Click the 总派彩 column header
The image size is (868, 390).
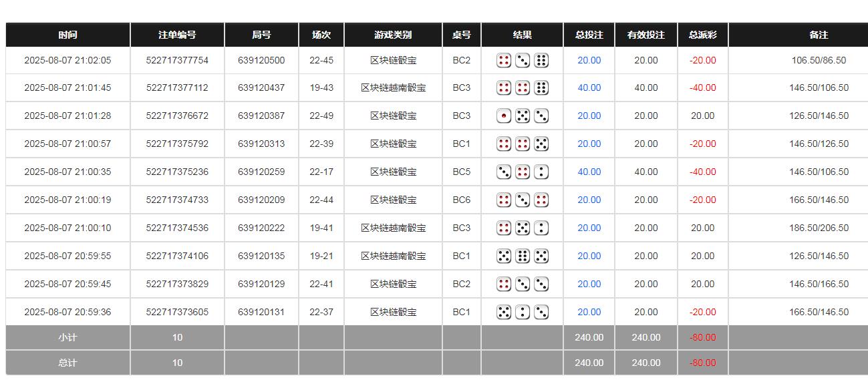701,35
